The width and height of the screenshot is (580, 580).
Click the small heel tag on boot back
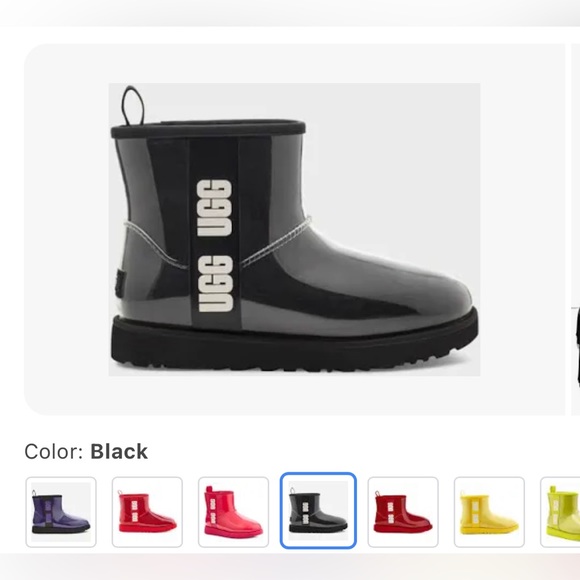pos(119,283)
